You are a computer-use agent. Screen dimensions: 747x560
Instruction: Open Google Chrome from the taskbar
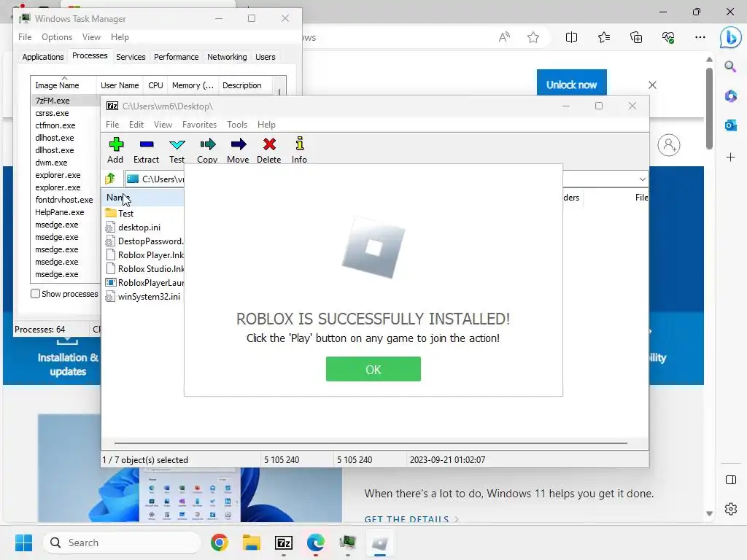tap(219, 542)
